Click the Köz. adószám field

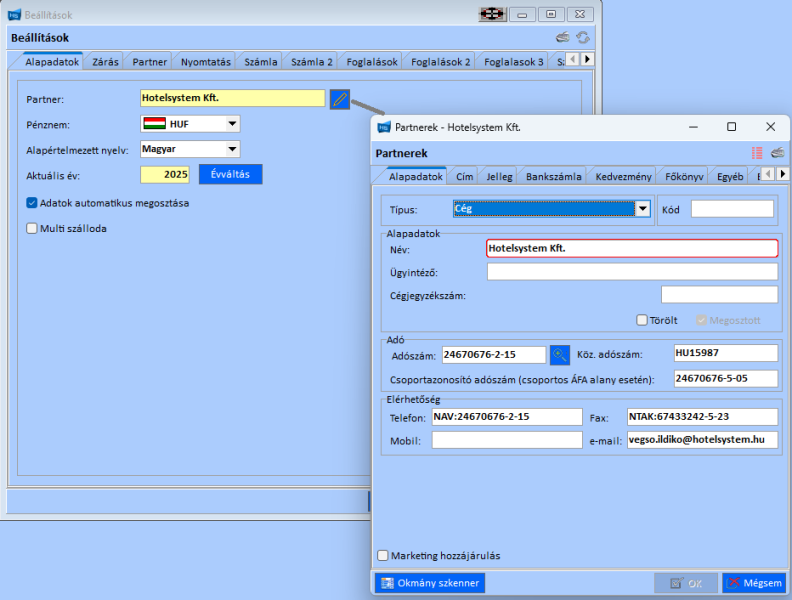[x=726, y=353]
